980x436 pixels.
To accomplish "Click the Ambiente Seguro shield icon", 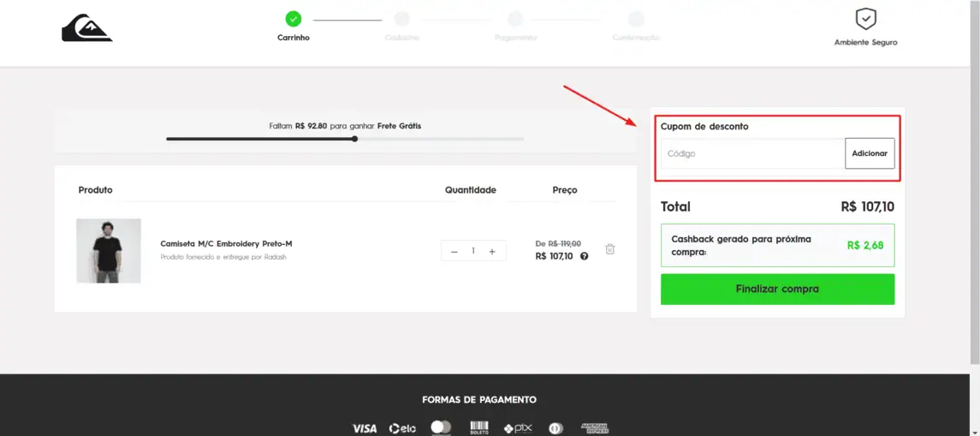I will pyautogui.click(x=865, y=19).
